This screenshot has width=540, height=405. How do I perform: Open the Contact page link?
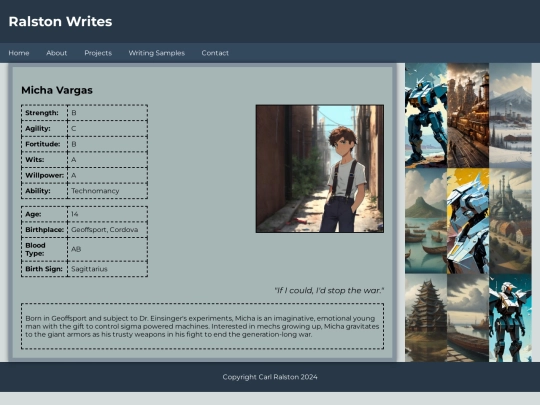tap(215, 53)
